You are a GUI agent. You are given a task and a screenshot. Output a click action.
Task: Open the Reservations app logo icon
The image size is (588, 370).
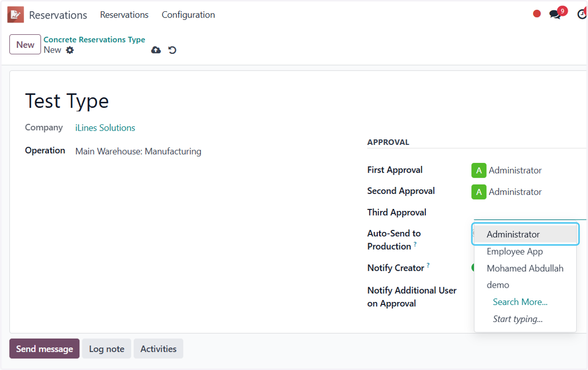[16, 15]
